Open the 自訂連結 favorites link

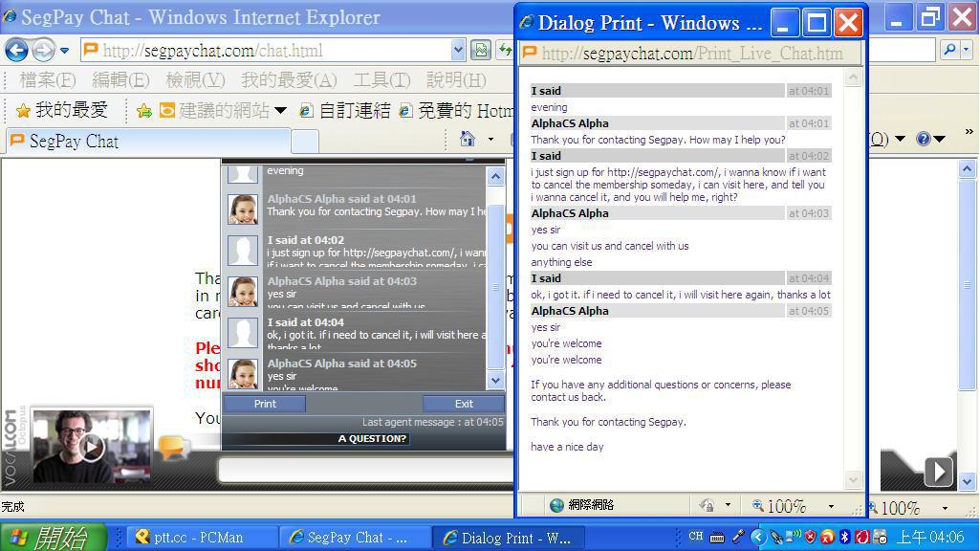(x=345, y=111)
